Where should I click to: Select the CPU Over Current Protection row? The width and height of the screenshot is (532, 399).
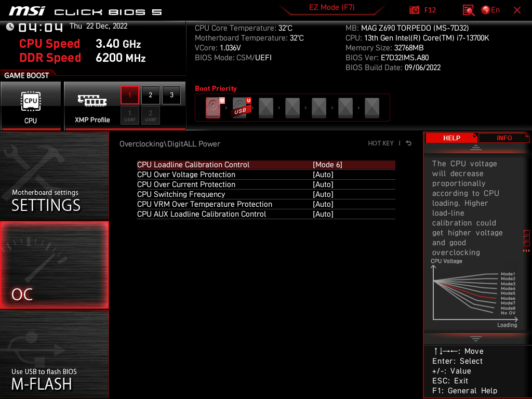point(266,184)
